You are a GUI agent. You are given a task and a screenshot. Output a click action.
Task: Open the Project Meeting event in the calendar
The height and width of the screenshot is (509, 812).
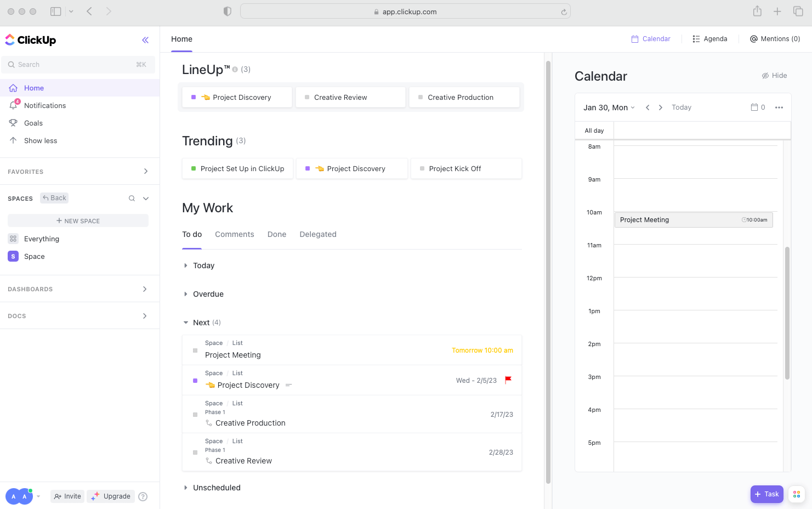coord(694,219)
